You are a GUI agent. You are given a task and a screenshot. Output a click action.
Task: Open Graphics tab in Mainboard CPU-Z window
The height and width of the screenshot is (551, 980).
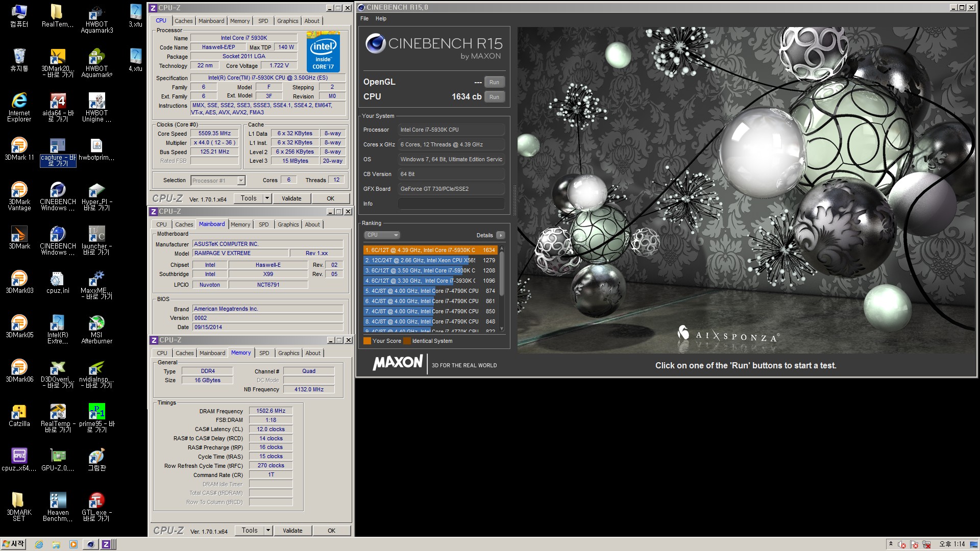tap(288, 224)
